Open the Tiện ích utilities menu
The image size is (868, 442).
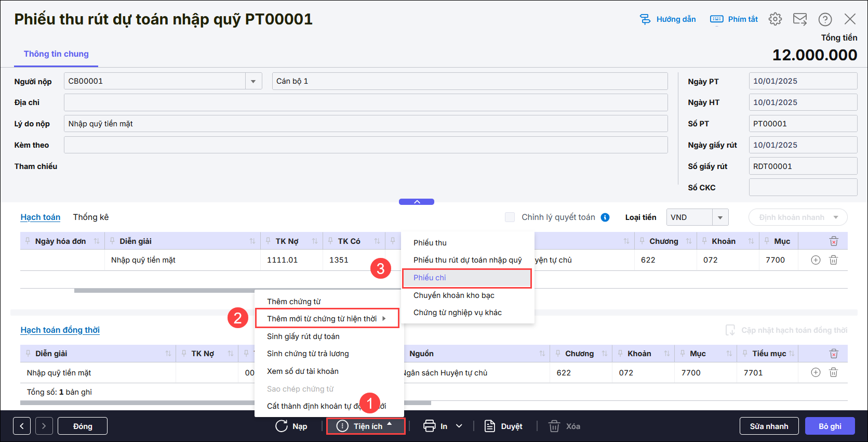[365, 426]
